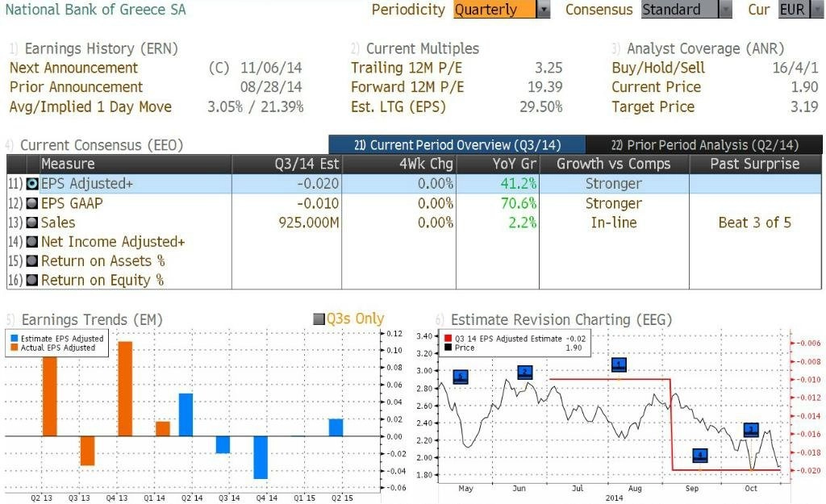This screenshot has width=826, height=504.
Task: Select the EPS GAAP radio button
Action: (x=32, y=203)
